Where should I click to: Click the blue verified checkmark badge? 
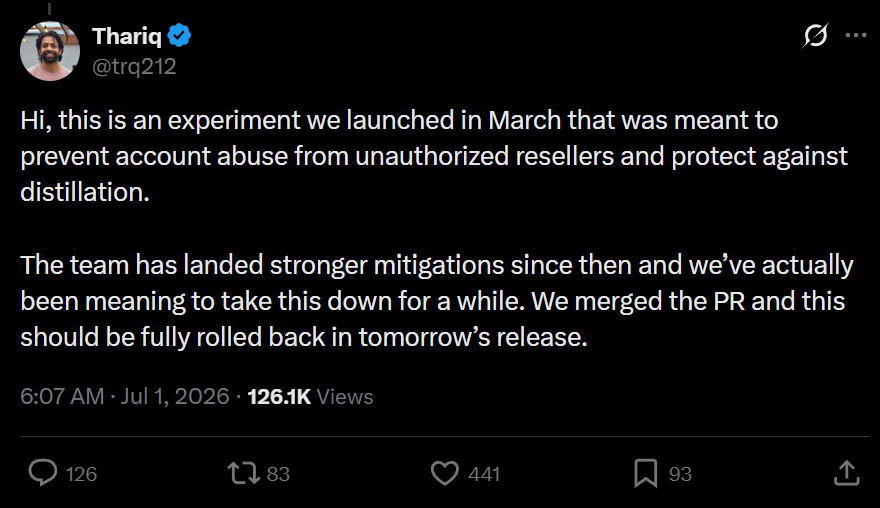[x=180, y=36]
